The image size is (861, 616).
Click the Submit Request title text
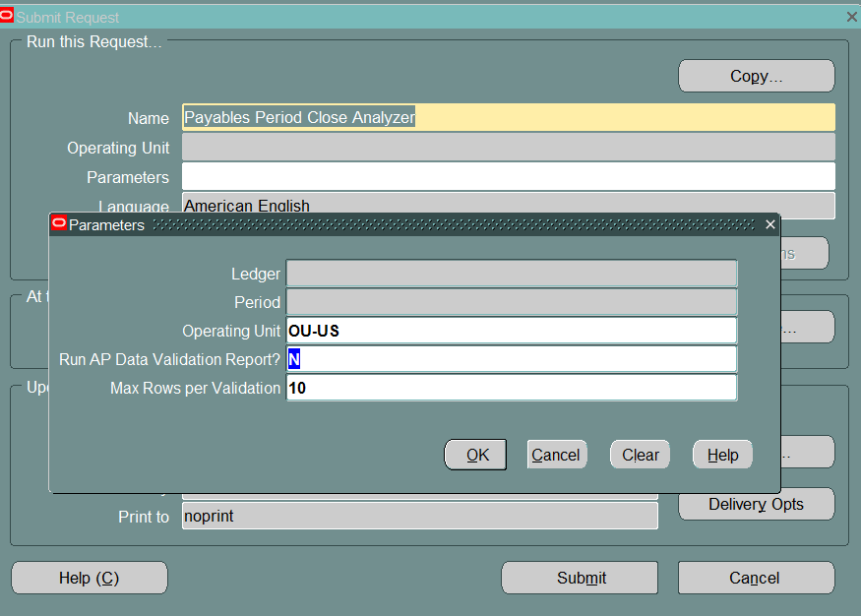(68, 18)
